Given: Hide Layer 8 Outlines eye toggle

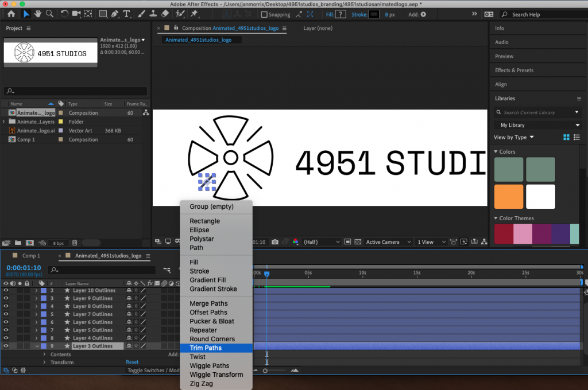Looking at the screenshot, I should pos(6,306).
